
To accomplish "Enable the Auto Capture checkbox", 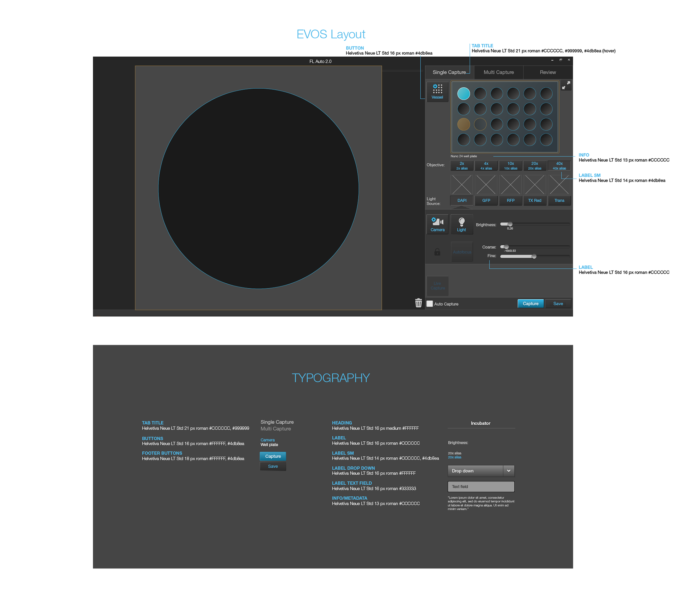I will 429,304.
